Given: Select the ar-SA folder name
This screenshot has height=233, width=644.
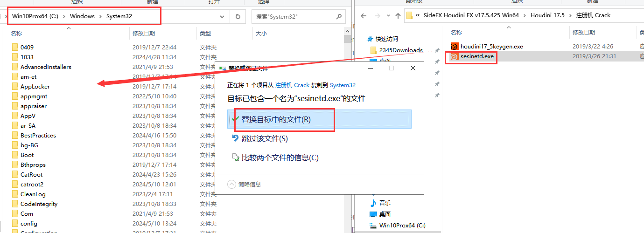Looking at the screenshot, I should [28, 125].
